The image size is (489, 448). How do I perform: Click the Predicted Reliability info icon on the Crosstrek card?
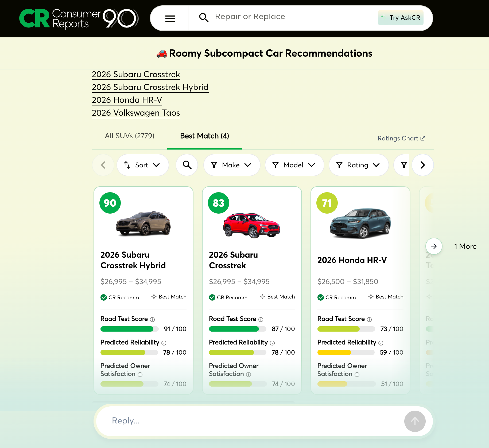(x=272, y=343)
